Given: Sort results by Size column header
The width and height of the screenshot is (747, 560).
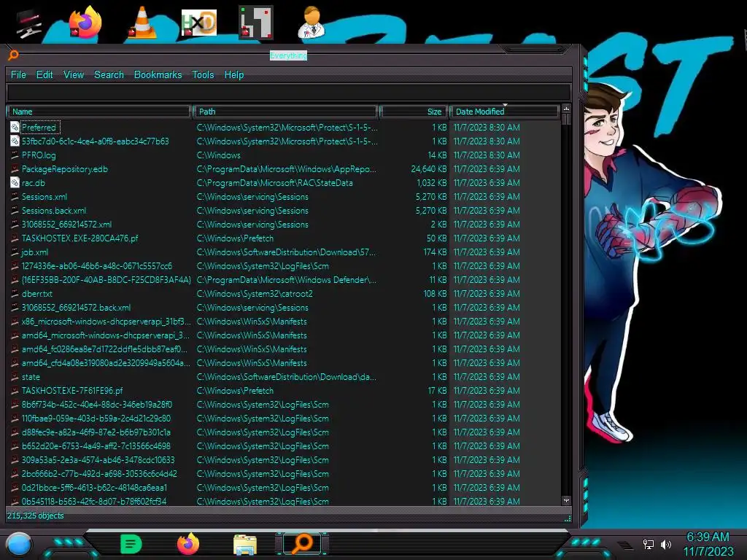Looking at the screenshot, I should coord(414,112).
